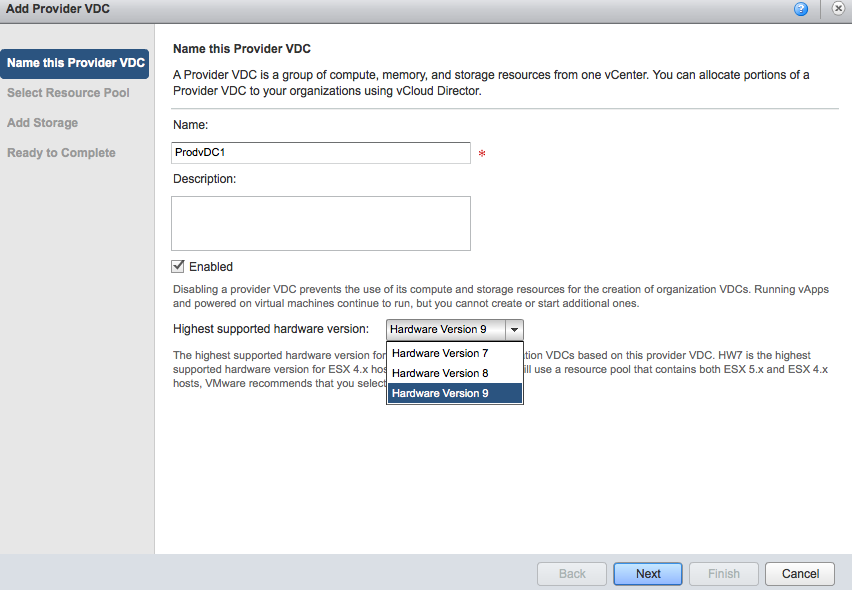The height and width of the screenshot is (590, 852).
Task: Collapse the hardware version dropdown arrow
Action: 513,329
